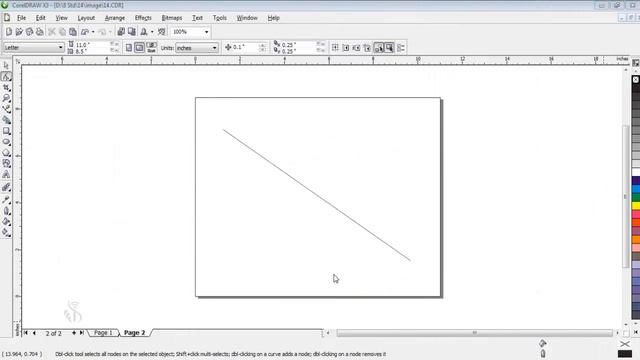Select the Text tool

[x=6, y=175]
